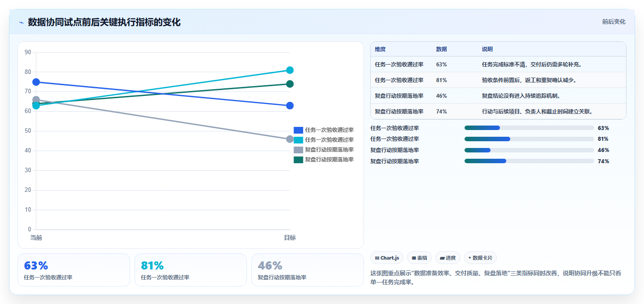644x304 pixels.
Task: Click the 81% cell in the table
Action: 442,80
